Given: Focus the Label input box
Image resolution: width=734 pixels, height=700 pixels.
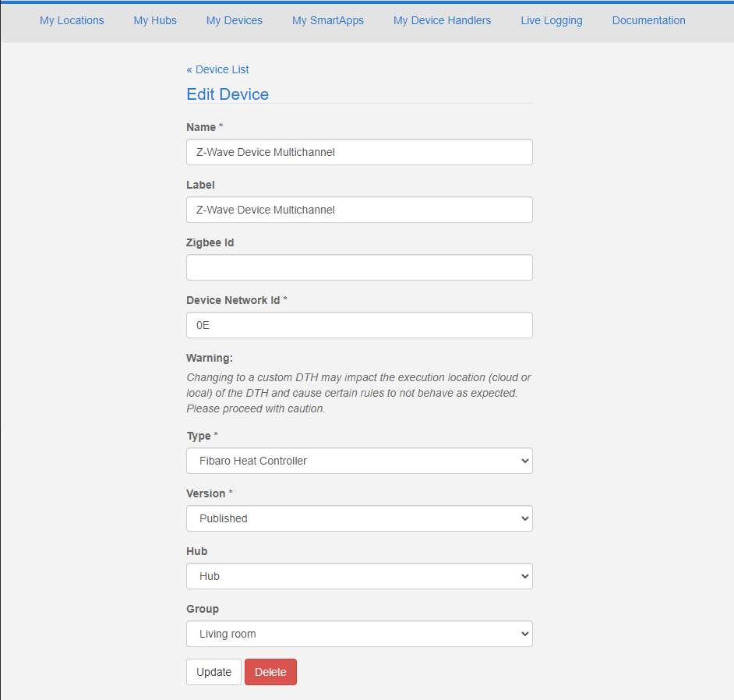Looking at the screenshot, I should [x=359, y=210].
